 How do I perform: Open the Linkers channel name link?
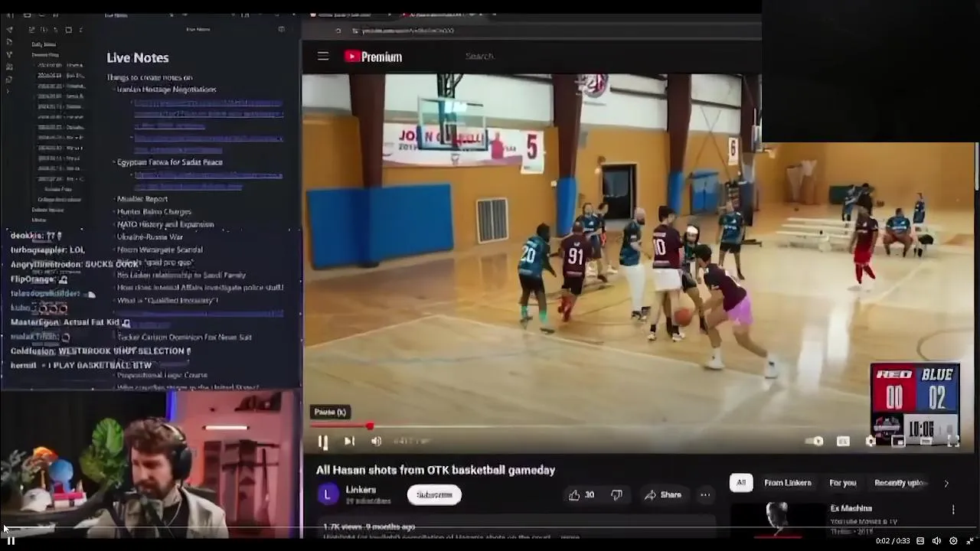click(x=361, y=490)
